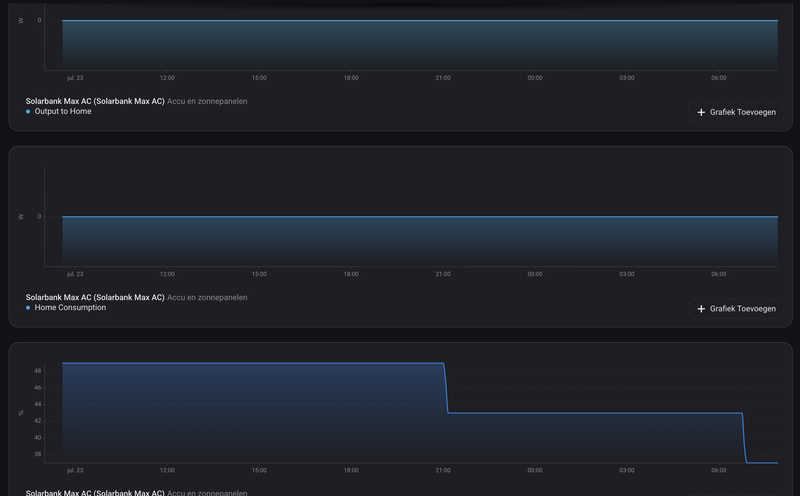Toggle the blue dot next to Home Consumption
This screenshot has width=800, height=496.
tap(28, 308)
